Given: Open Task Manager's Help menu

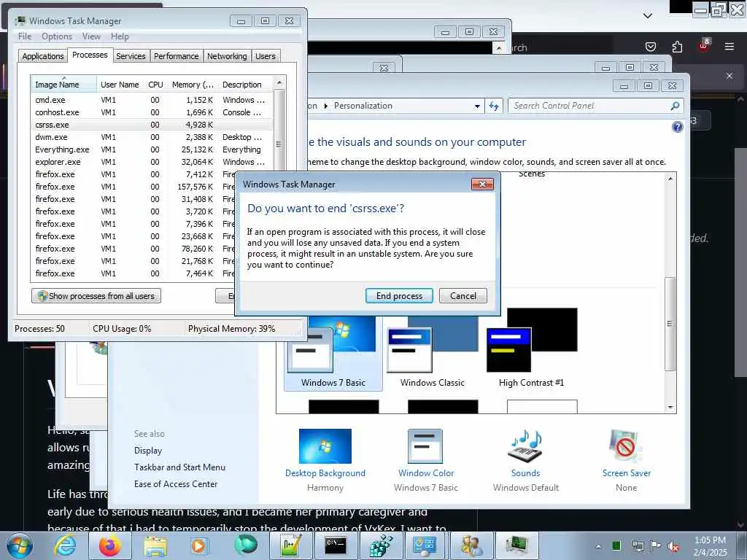Looking at the screenshot, I should tap(120, 36).
